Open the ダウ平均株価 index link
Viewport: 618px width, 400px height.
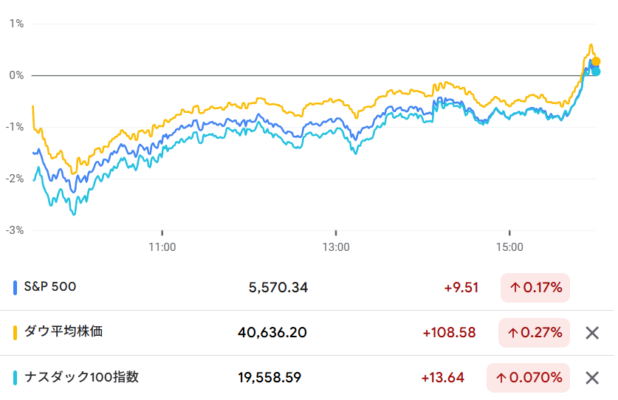coord(63,331)
